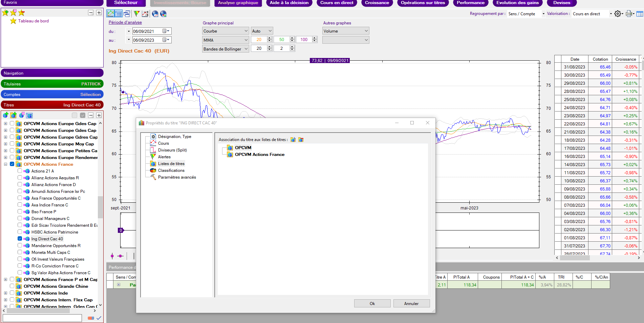Open the Volume dropdown under Autres graphes
Image resolution: width=644 pixels, height=323 pixels.
(x=345, y=31)
